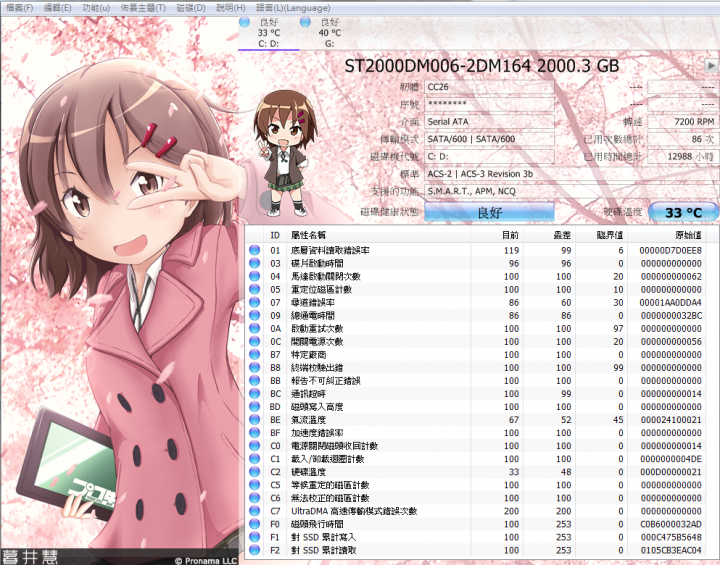Click the status icon for attribute 09

click(x=254, y=316)
